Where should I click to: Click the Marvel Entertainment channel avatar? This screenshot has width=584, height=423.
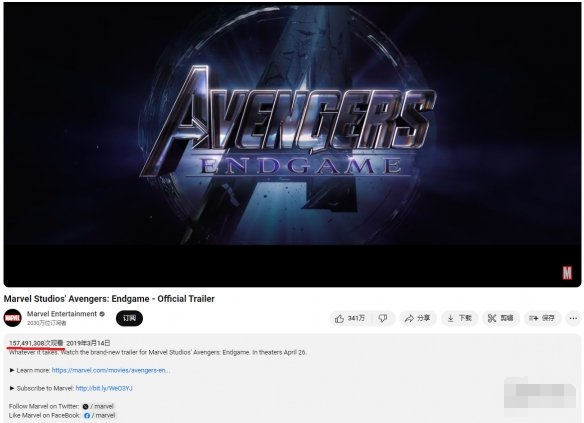13,318
